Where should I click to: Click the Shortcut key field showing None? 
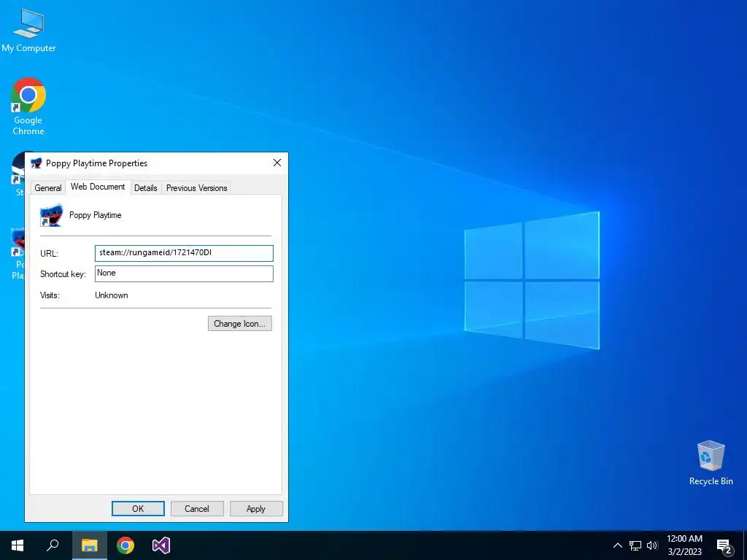184,273
